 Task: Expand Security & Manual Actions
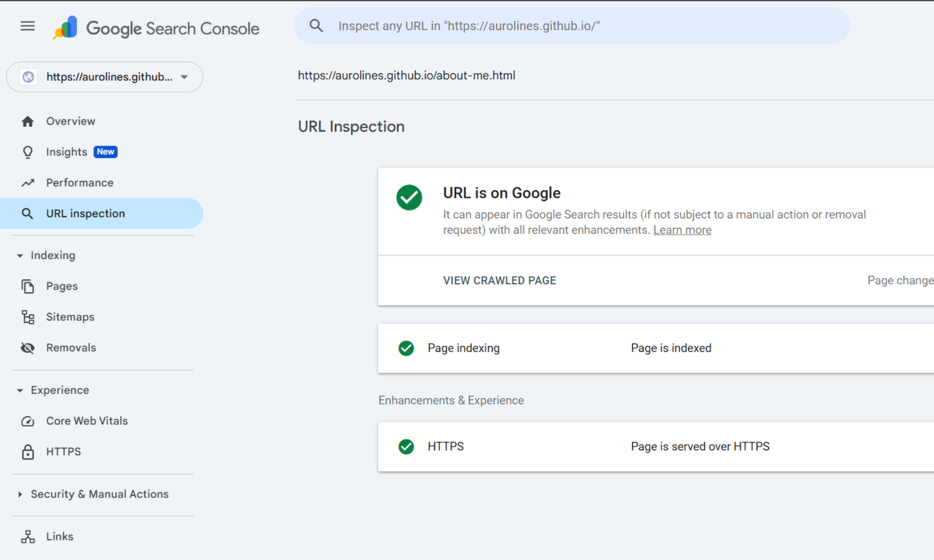[x=20, y=494]
